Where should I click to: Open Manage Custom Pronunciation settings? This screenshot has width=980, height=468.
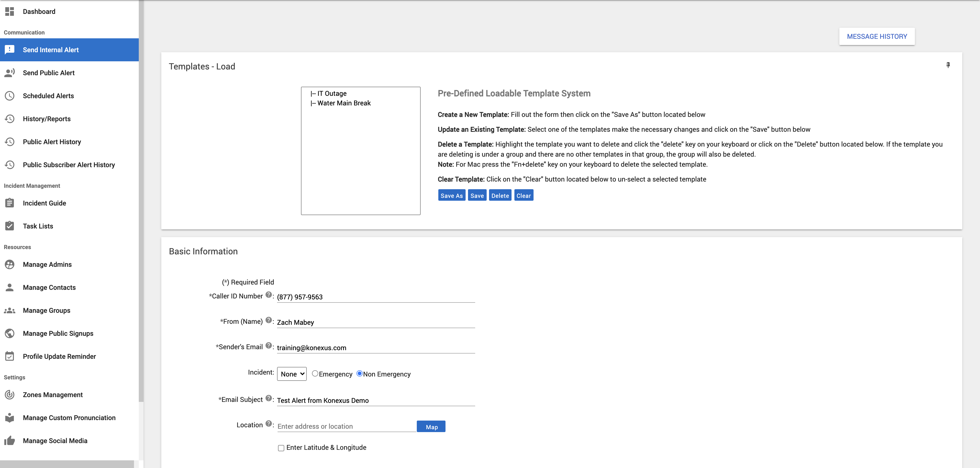click(69, 417)
